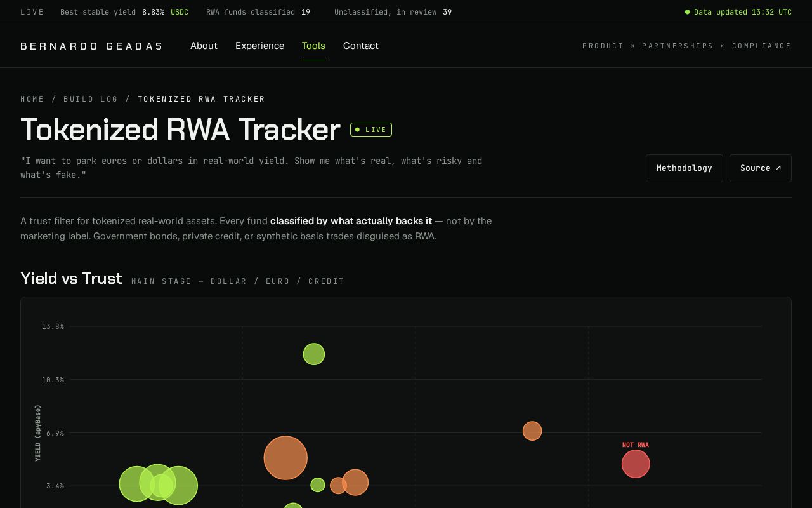Click the 13.8% y-axis label
812x508 pixels.
(53, 326)
